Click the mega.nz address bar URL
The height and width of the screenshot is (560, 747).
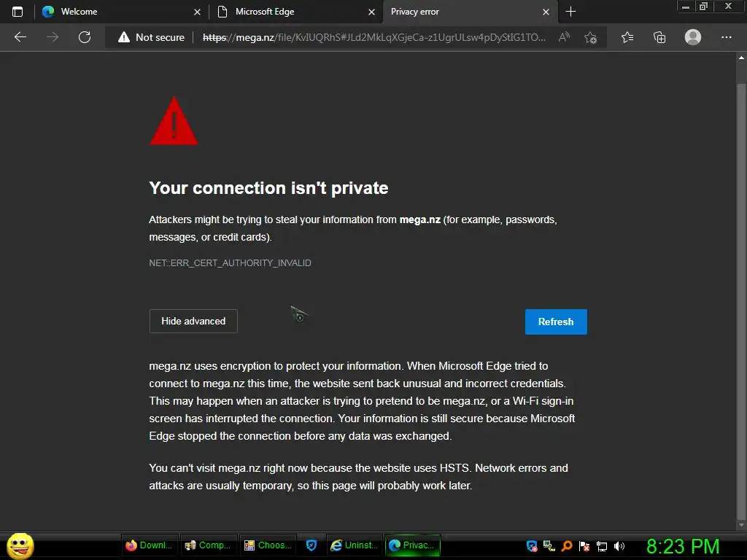click(373, 37)
